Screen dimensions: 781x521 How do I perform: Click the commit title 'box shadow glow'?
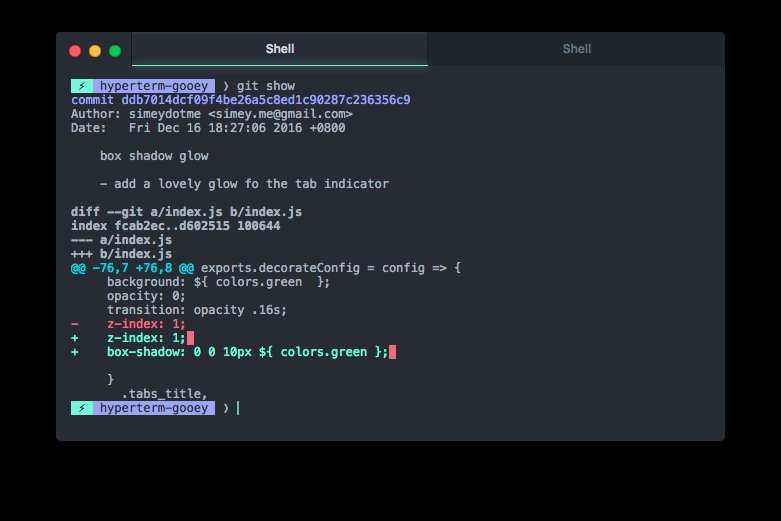tap(154, 156)
